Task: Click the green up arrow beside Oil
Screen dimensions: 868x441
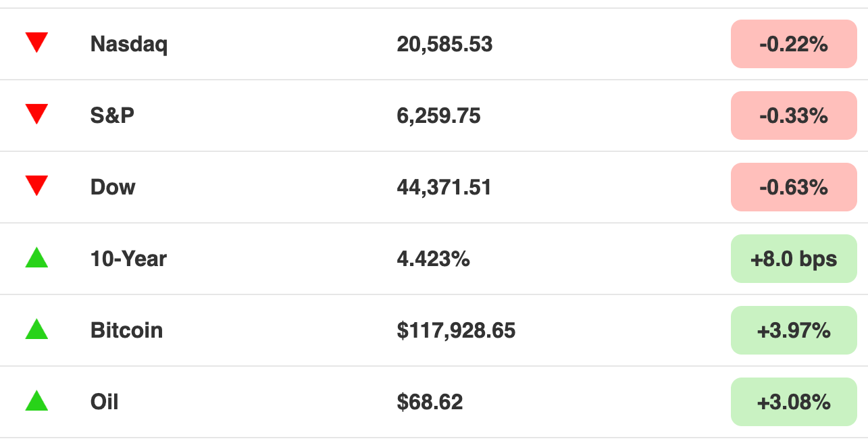Action: coord(36,400)
